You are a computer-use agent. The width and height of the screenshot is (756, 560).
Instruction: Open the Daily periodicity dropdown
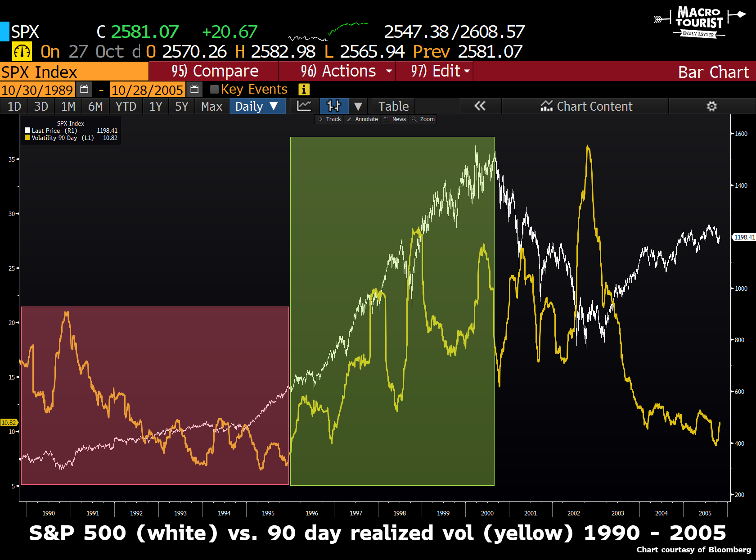(x=257, y=106)
